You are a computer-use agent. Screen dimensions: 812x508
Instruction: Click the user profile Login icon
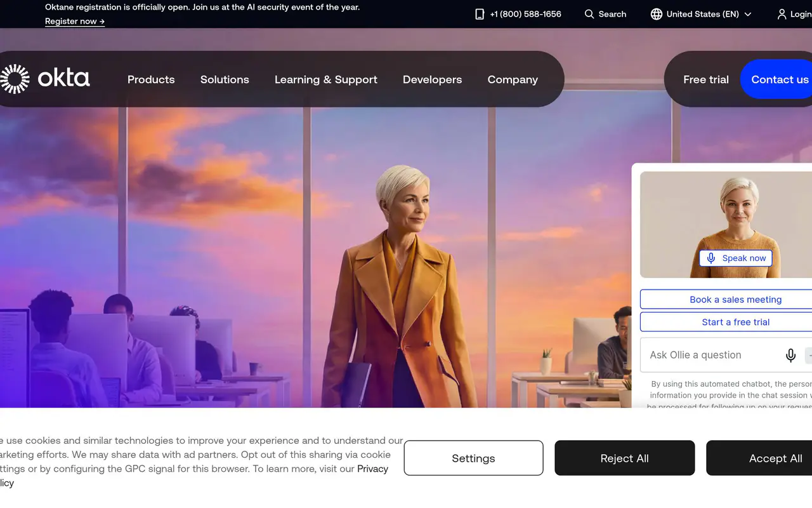click(x=782, y=14)
